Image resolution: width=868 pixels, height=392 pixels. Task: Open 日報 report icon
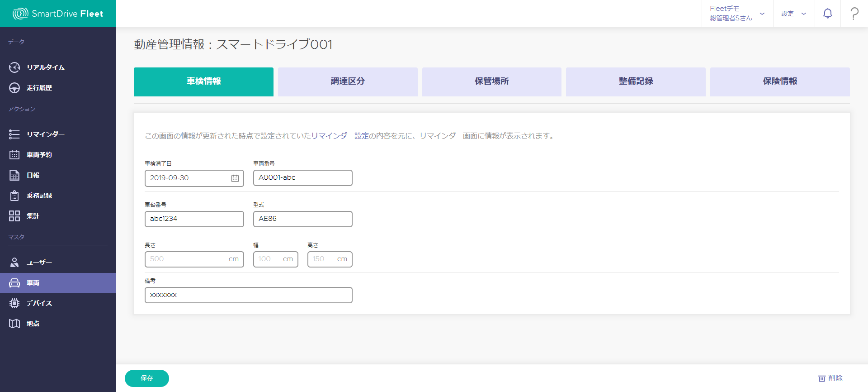[x=14, y=175]
